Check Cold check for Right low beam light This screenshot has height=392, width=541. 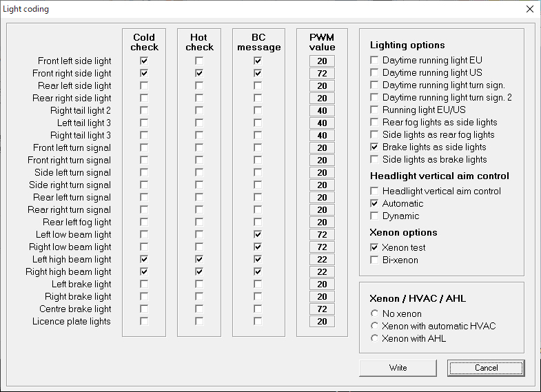click(x=144, y=247)
